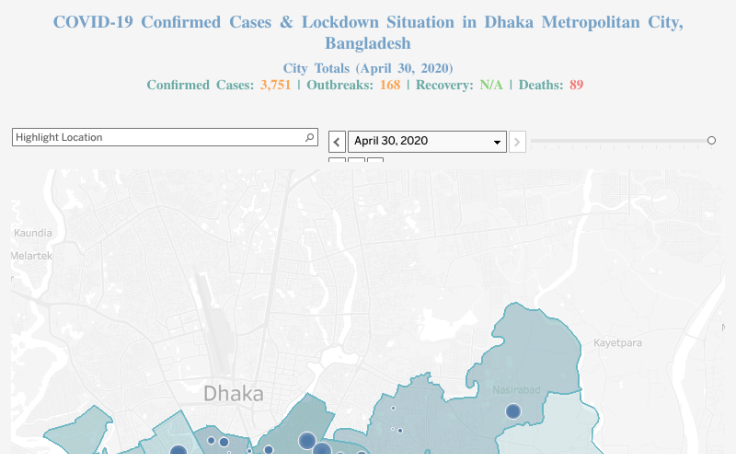This screenshot has height=454, width=736.
Task: Click the Dhaka map label
Action: (233, 393)
